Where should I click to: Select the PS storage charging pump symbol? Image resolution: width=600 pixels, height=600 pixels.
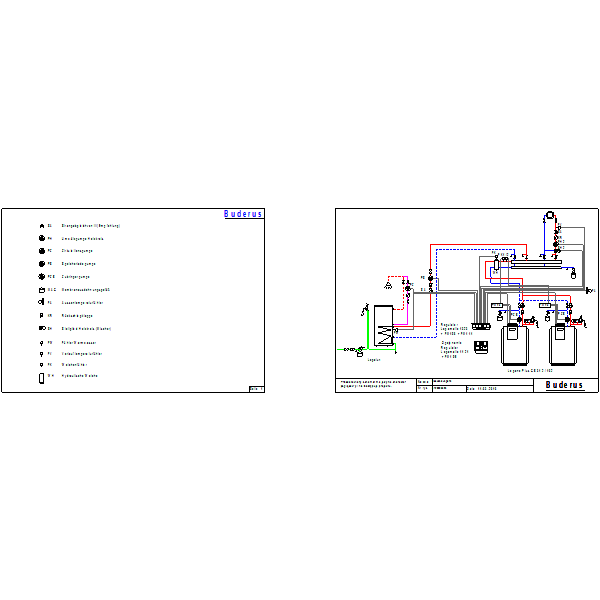42,264
